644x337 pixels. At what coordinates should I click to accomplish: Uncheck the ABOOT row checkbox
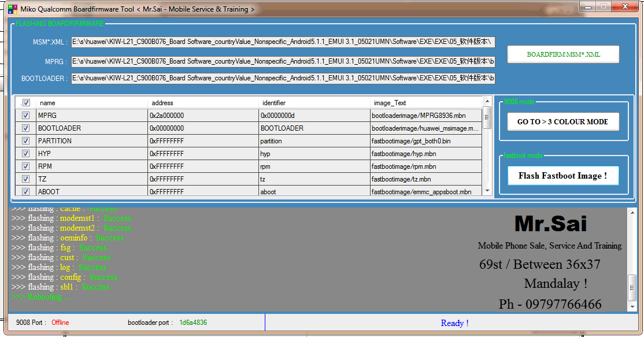pyautogui.click(x=25, y=191)
